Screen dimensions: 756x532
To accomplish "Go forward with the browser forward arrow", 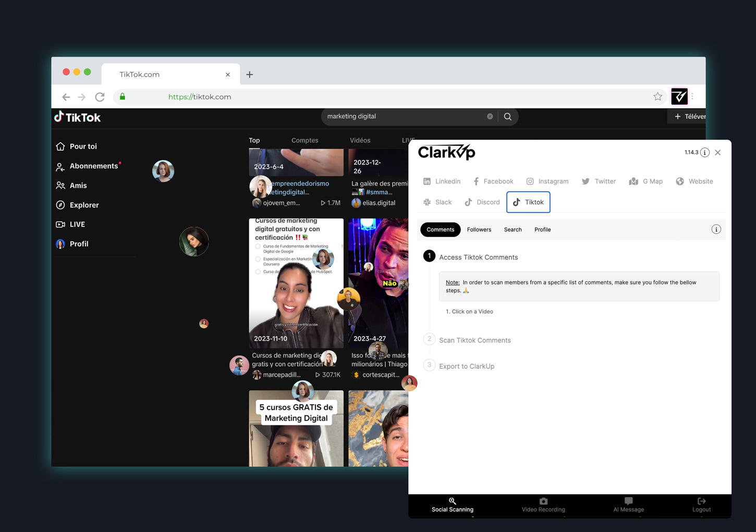I will point(82,97).
